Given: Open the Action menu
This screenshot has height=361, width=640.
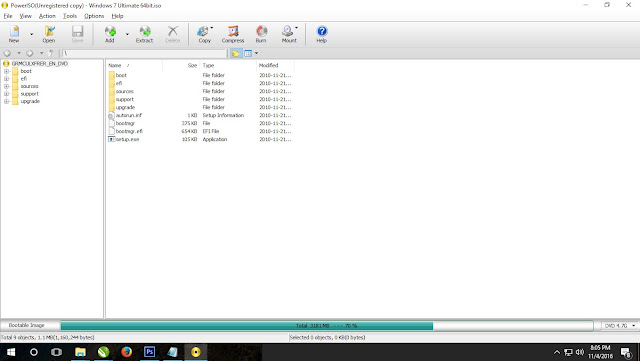Looking at the screenshot, I should (47, 16).
